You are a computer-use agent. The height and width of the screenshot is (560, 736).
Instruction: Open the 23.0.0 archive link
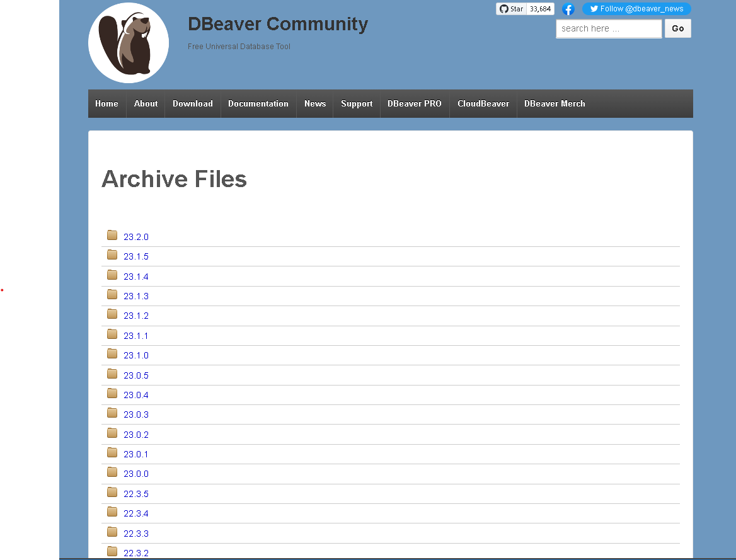[x=136, y=474]
